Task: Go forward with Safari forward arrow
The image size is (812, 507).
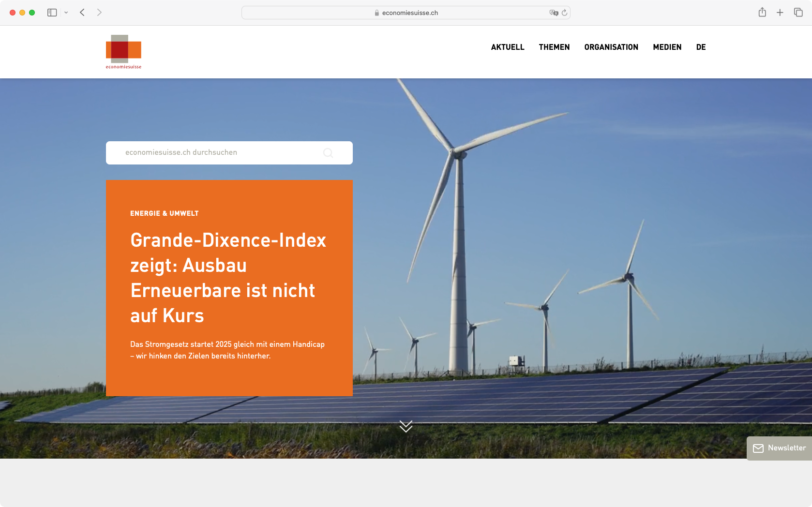Action: tap(99, 13)
